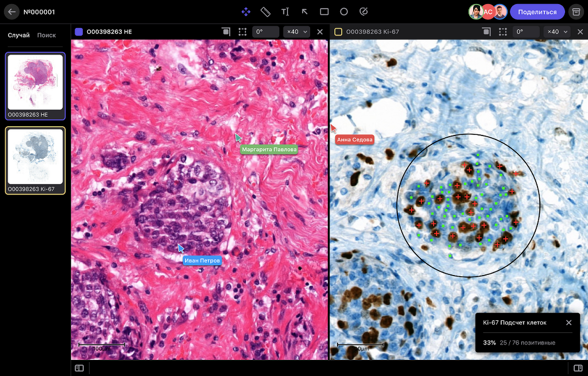Select the move/pan tool in top toolbar
588x376 pixels.
click(x=246, y=12)
